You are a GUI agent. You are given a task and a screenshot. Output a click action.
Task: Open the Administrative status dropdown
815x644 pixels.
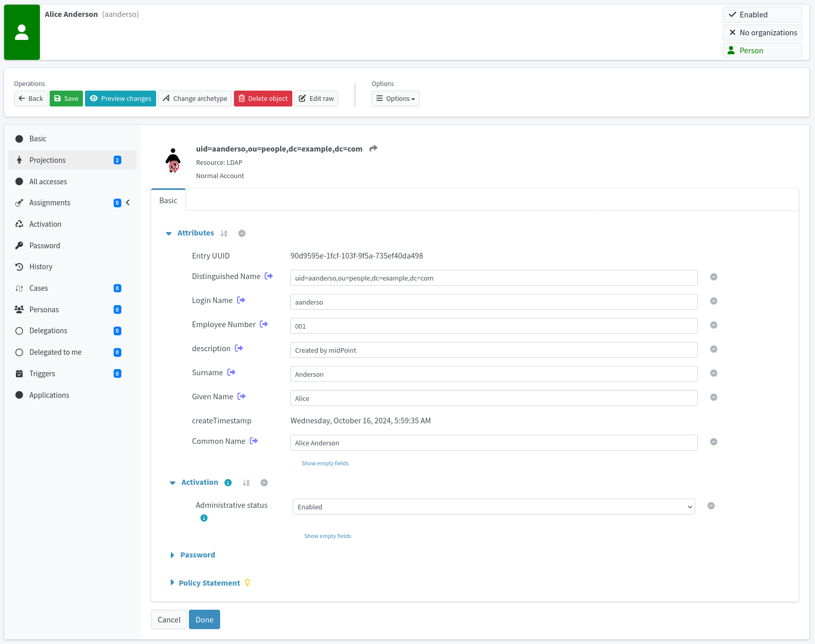pos(494,507)
